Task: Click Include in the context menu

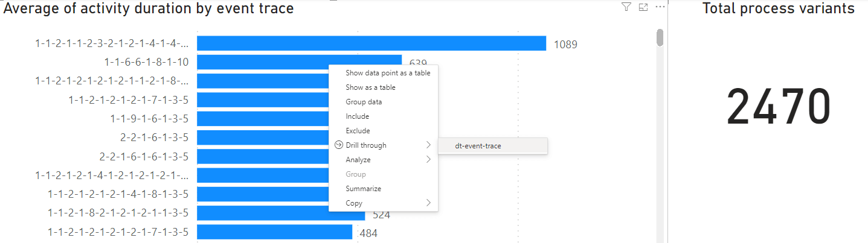Action: click(x=357, y=116)
